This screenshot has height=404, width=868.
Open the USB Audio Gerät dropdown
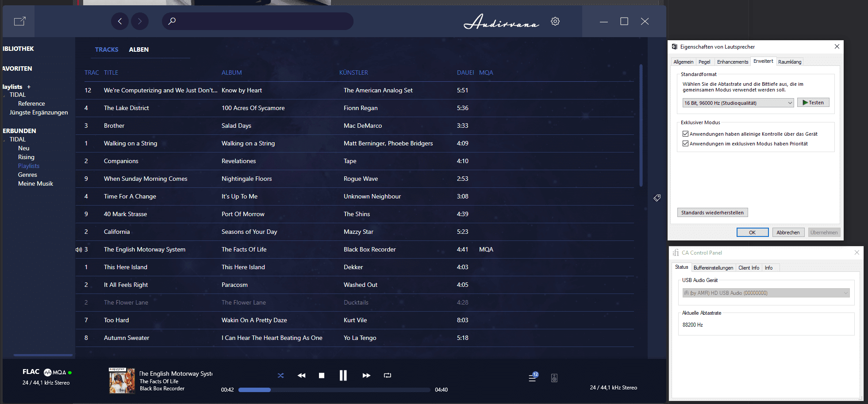(766, 293)
